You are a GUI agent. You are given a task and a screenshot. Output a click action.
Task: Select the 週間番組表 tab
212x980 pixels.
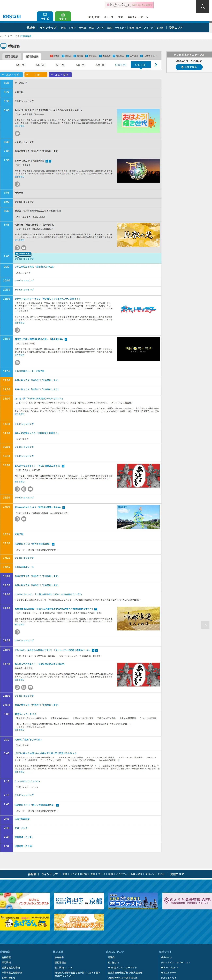click(11, 56)
